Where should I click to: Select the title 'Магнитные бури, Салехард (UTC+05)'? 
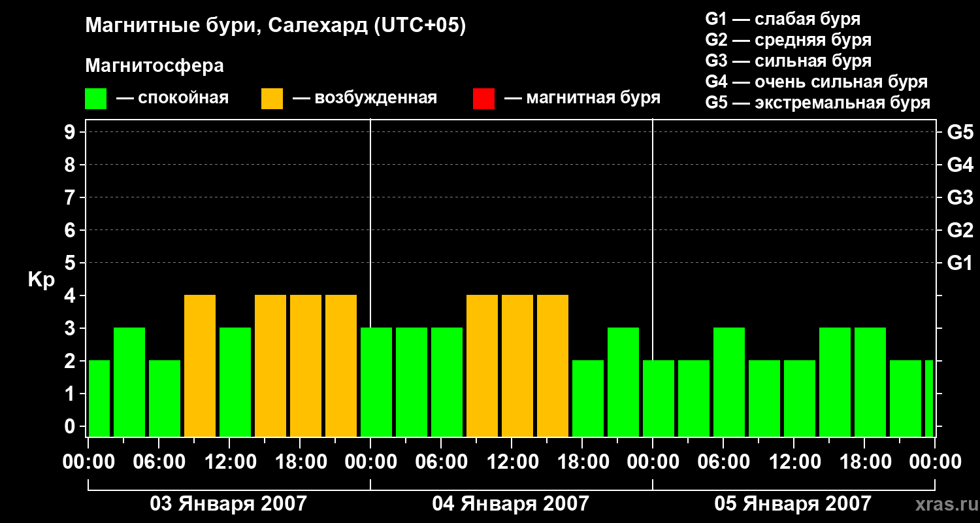pos(276,26)
